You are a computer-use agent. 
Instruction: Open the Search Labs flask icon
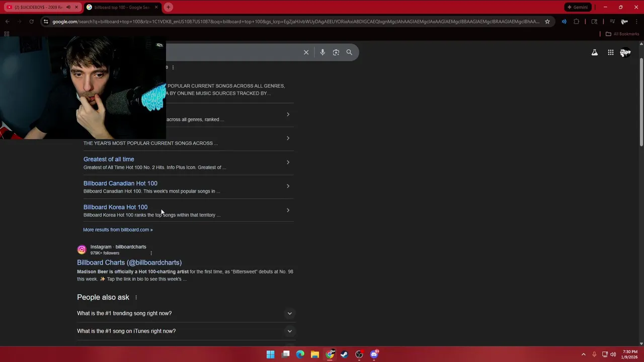click(x=595, y=52)
